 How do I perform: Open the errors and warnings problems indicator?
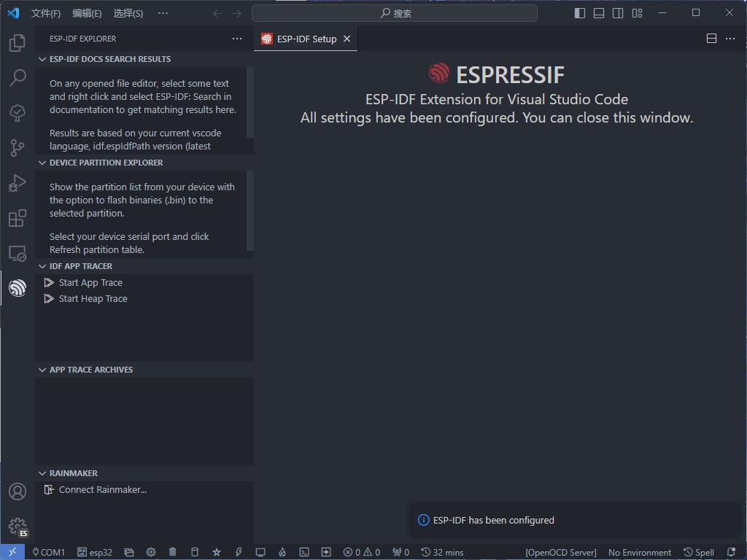click(x=362, y=552)
